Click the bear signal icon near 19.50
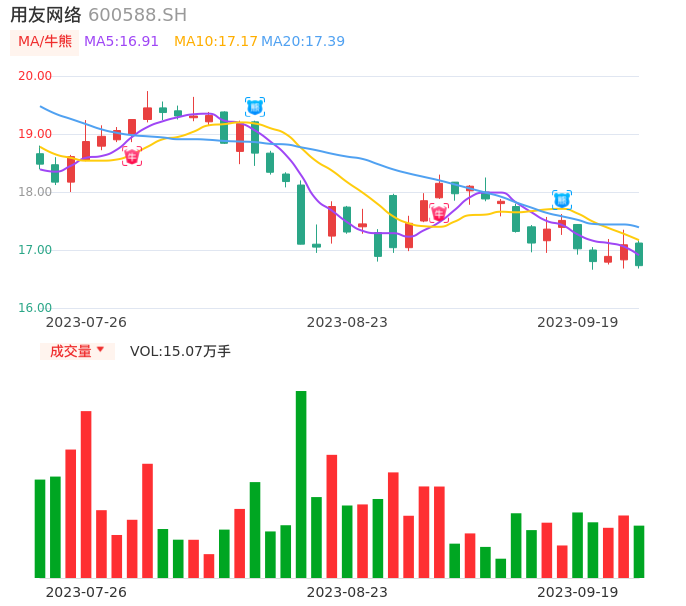Viewport: 686px width, 606px height. click(255, 107)
